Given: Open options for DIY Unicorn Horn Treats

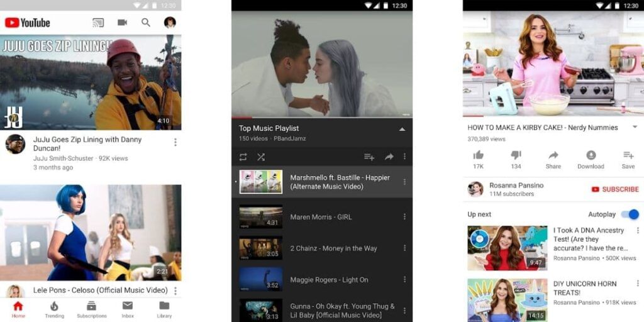Looking at the screenshot, I should (638, 284).
